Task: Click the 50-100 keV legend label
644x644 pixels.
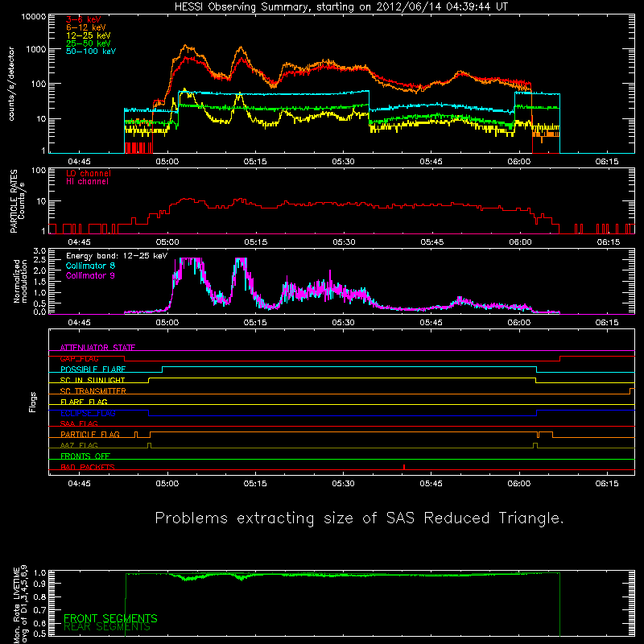Action: (91, 52)
